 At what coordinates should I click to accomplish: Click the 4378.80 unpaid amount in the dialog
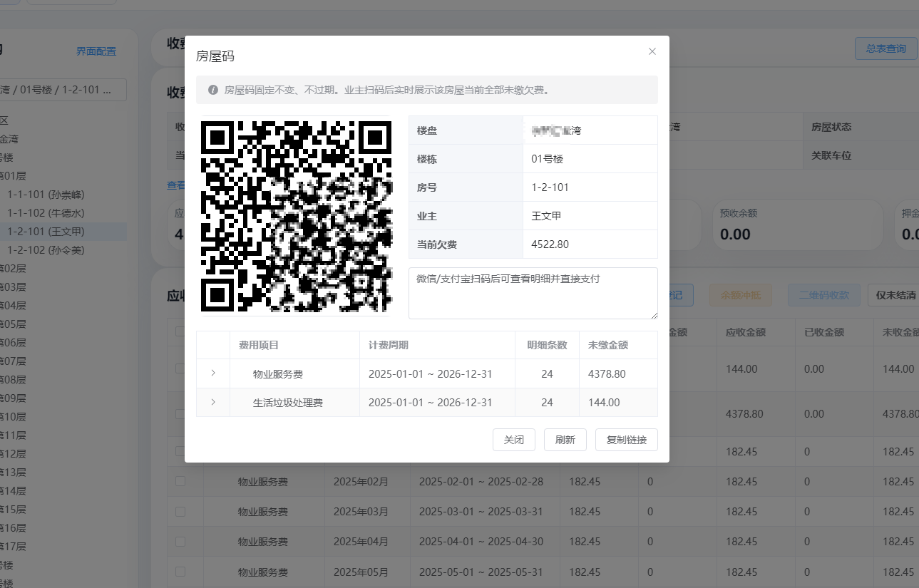[x=607, y=373]
